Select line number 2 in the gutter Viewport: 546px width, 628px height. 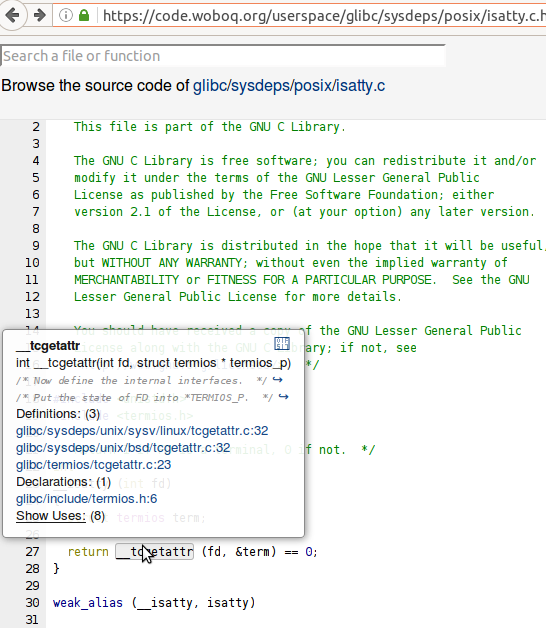coord(36,127)
